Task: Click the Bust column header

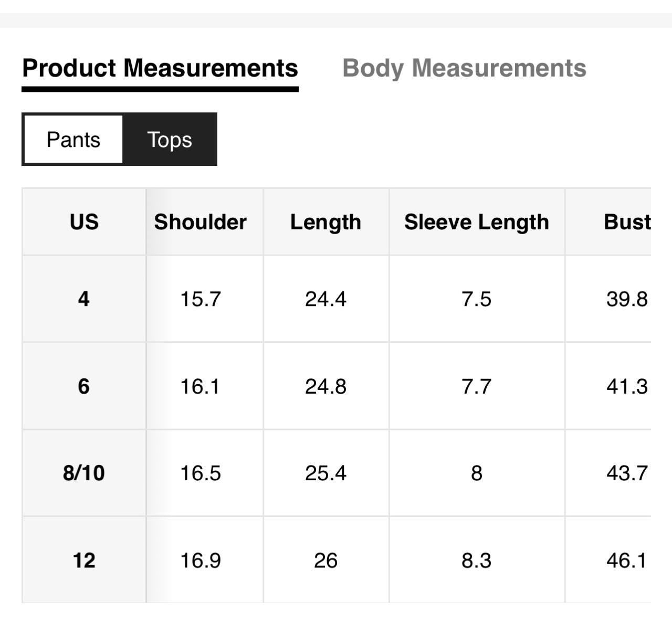Action: 627,222
